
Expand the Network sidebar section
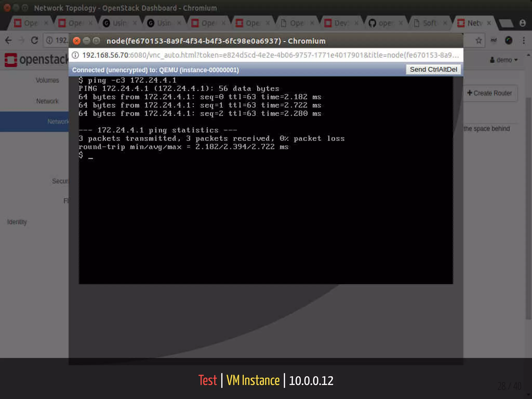(47, 101)
